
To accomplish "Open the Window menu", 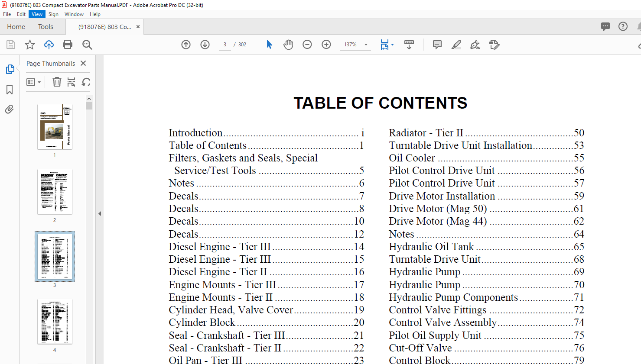I will coord(74,14).
